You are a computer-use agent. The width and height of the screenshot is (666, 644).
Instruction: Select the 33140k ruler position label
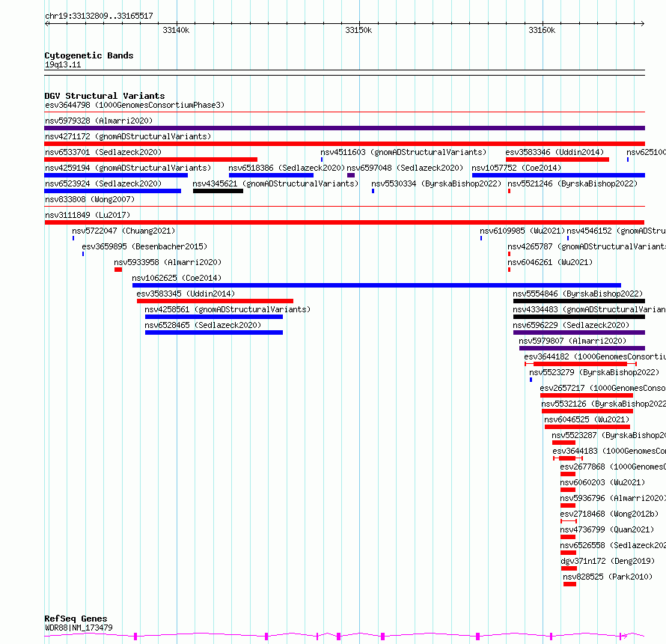click(176, 30)
